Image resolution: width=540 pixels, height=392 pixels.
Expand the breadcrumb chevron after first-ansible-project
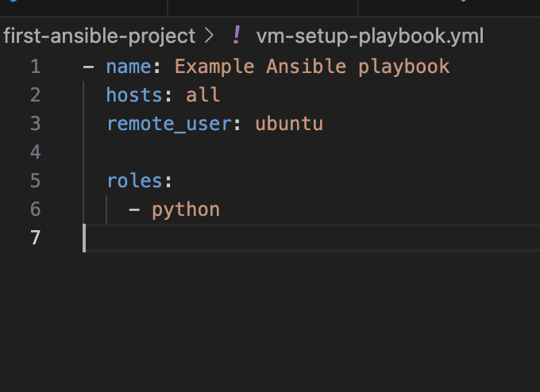(209, 36)
